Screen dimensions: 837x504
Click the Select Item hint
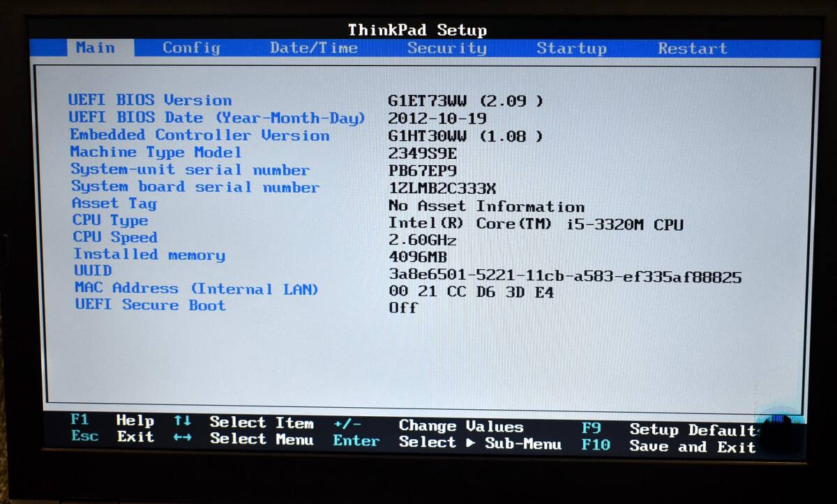262,422
